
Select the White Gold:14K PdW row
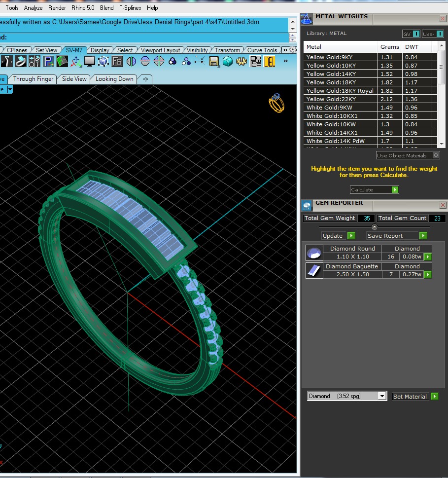[370, 141]
